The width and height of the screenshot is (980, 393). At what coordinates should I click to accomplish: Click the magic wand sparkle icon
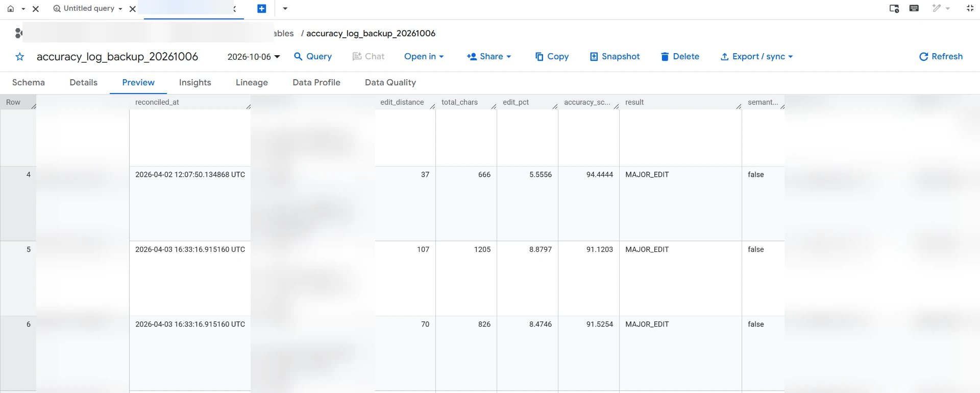click(937, 8)
